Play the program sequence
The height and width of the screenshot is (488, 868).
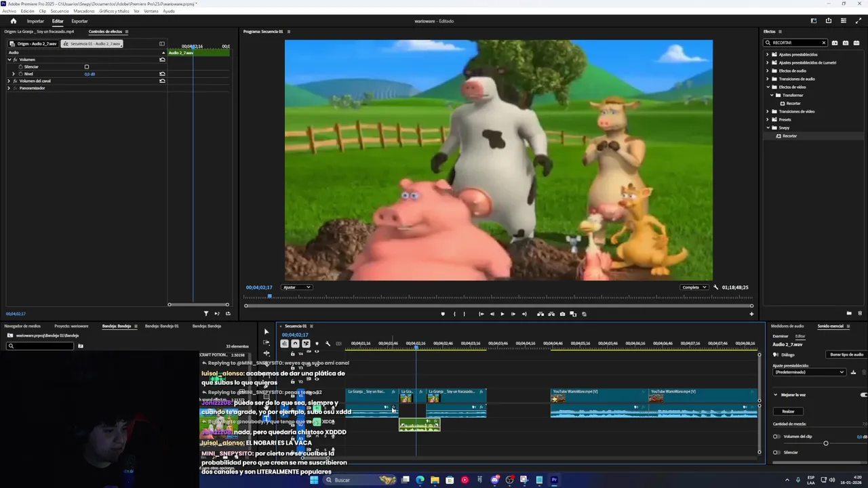click(502, 314)
